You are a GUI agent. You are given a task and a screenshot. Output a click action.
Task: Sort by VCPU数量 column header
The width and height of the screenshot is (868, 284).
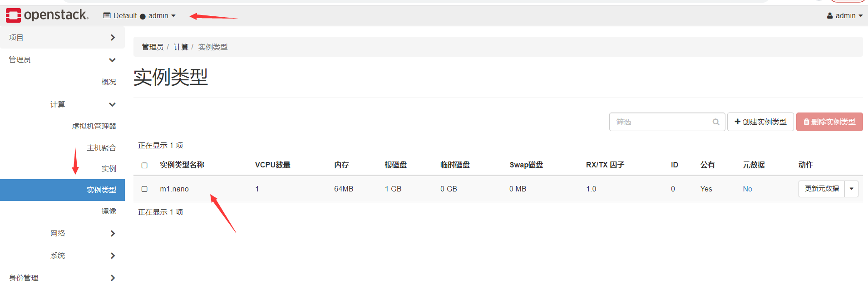coord(272,165)
